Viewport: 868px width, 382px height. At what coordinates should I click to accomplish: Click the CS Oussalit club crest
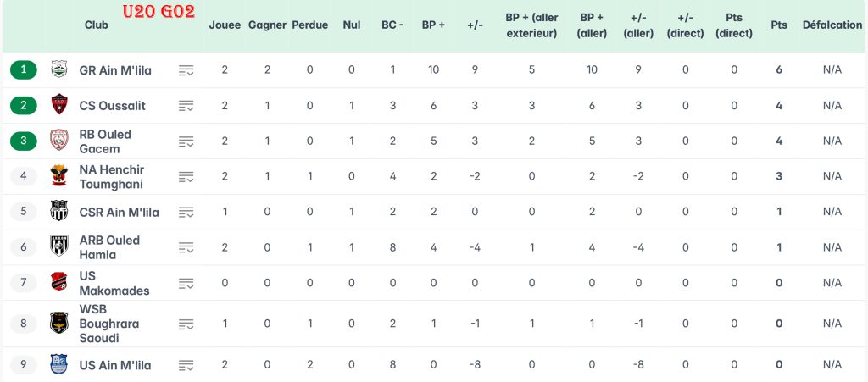pyautogui.click(x=59, y=105)
